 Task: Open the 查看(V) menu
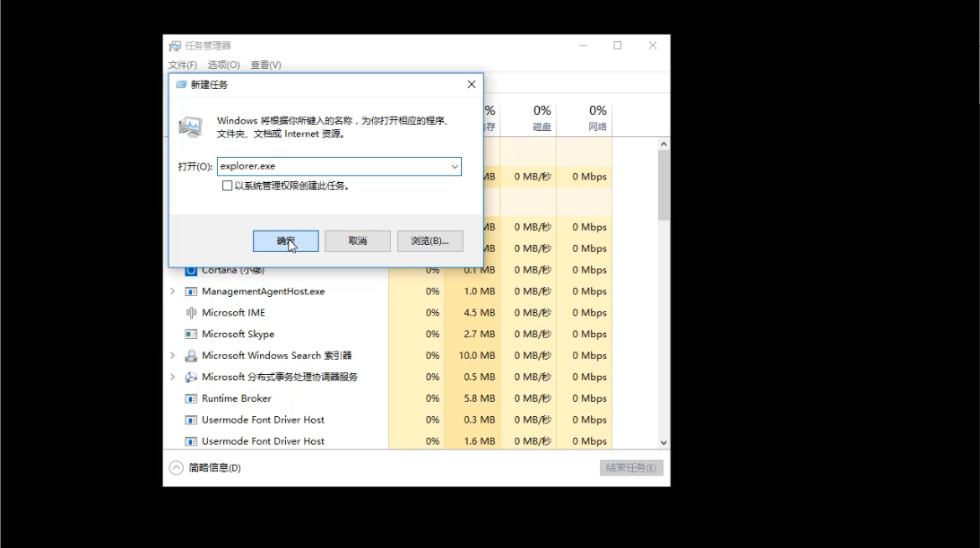pyautogui.click(x=265, y=65)
